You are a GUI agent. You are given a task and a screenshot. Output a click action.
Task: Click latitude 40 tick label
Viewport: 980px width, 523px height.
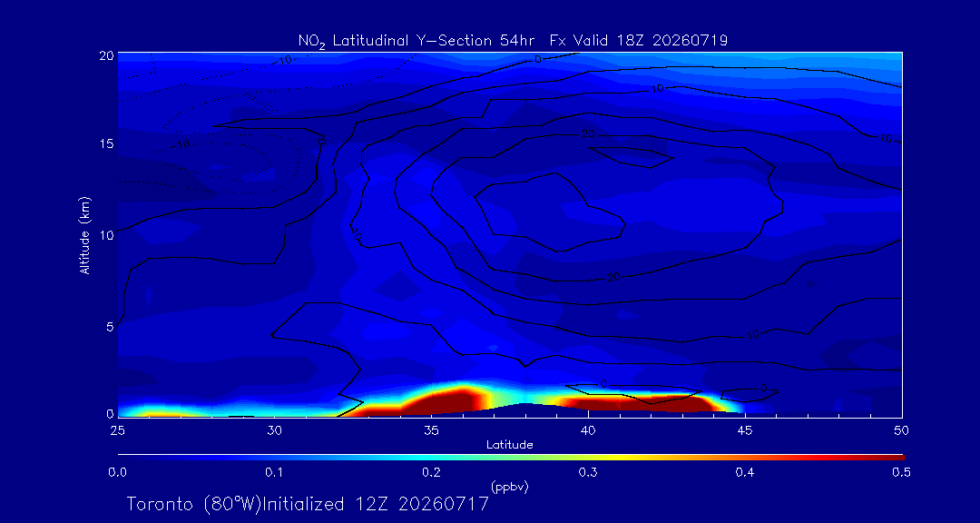pyautogui.click(x=588, y=430)
